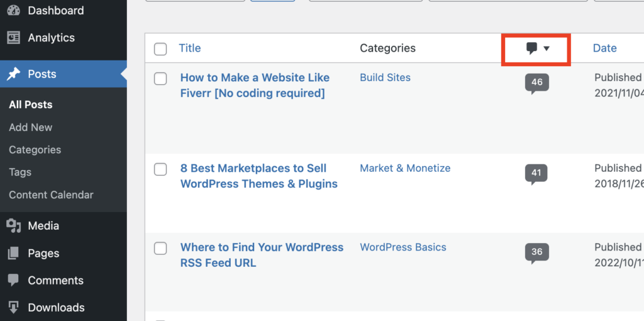Click the Media icon in sidebar
Viewport: 644px width, 321px height.
(x=14, y=226)
